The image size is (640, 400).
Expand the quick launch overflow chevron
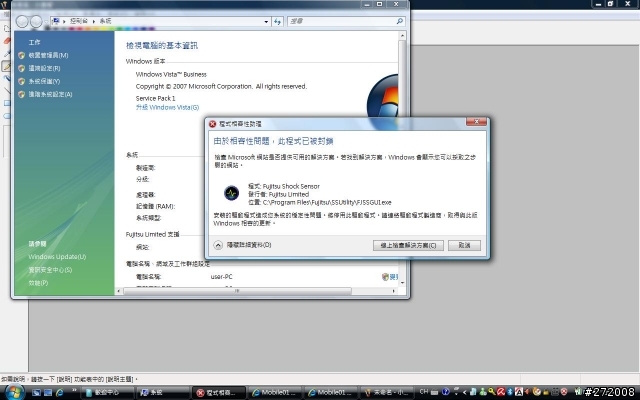click(74, 391)
